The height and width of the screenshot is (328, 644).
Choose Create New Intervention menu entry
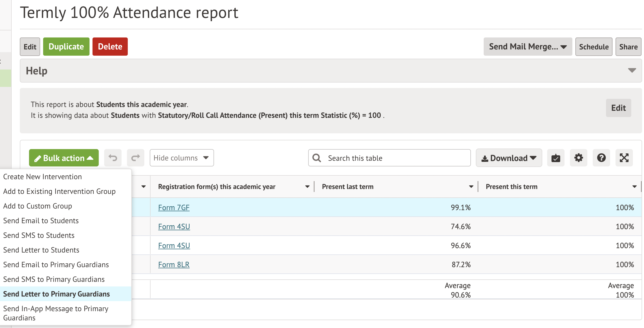pyautogui.click(x=42, y=176)
